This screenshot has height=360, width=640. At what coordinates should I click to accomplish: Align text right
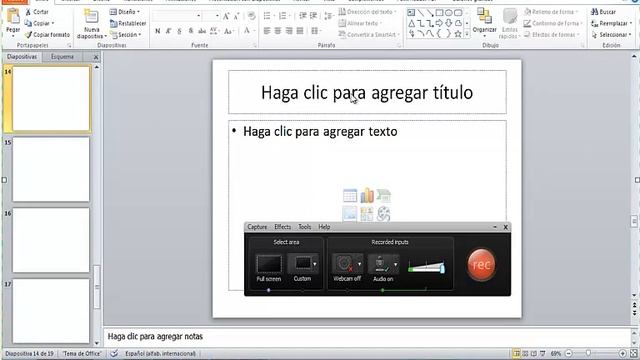(x=289, y=31)
